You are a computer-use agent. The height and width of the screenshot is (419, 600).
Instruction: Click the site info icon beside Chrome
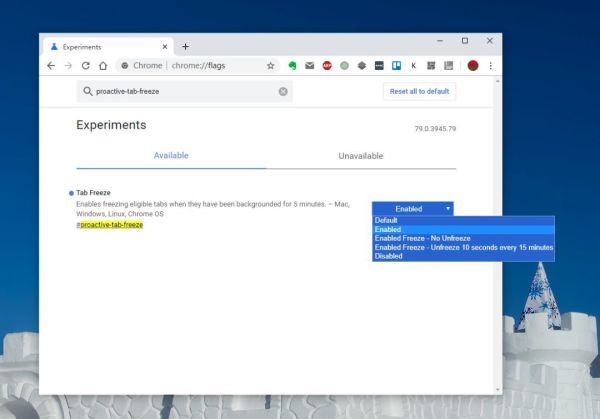125,66
